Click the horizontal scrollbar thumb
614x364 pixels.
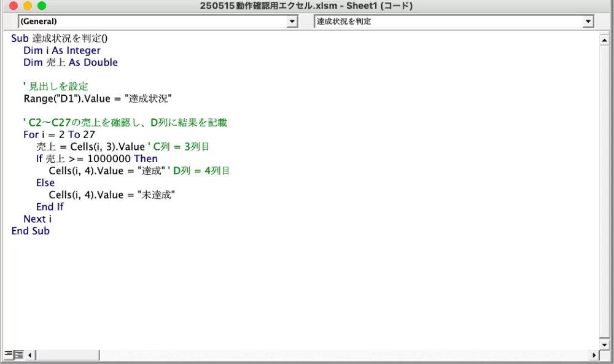click(x=68, y=355)
